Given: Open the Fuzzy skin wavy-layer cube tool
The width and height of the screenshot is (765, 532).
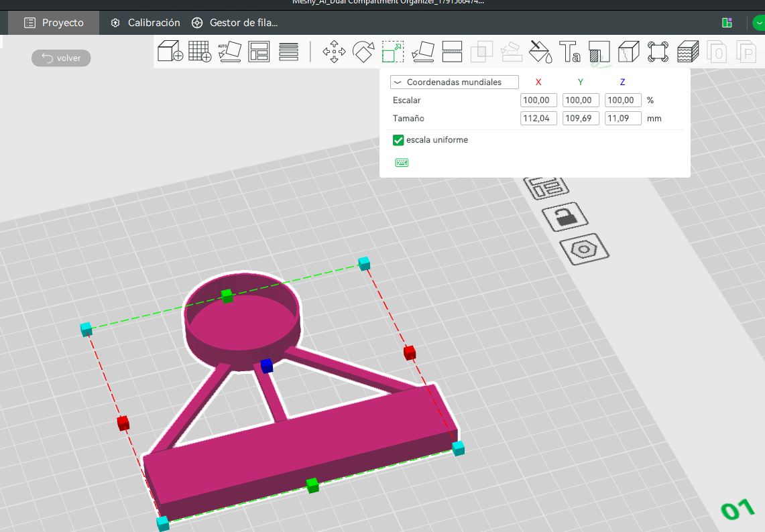Looking at the screenshot, I should tap(687, 52).
